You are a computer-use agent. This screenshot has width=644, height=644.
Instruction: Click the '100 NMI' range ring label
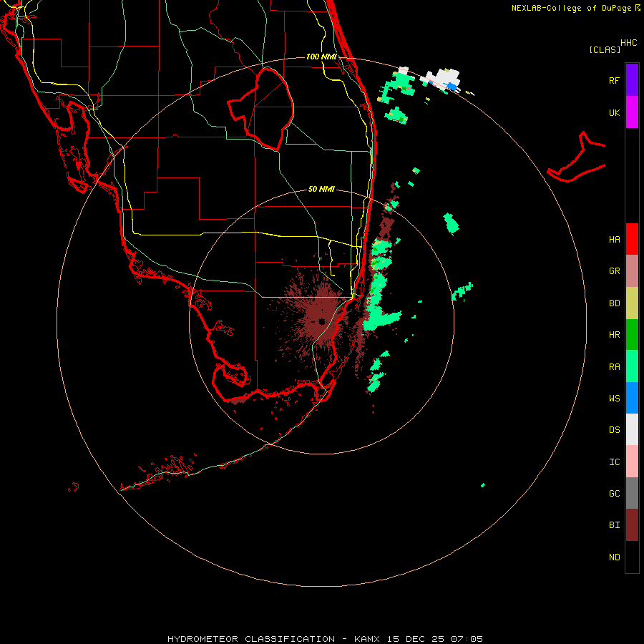[321, 57]
